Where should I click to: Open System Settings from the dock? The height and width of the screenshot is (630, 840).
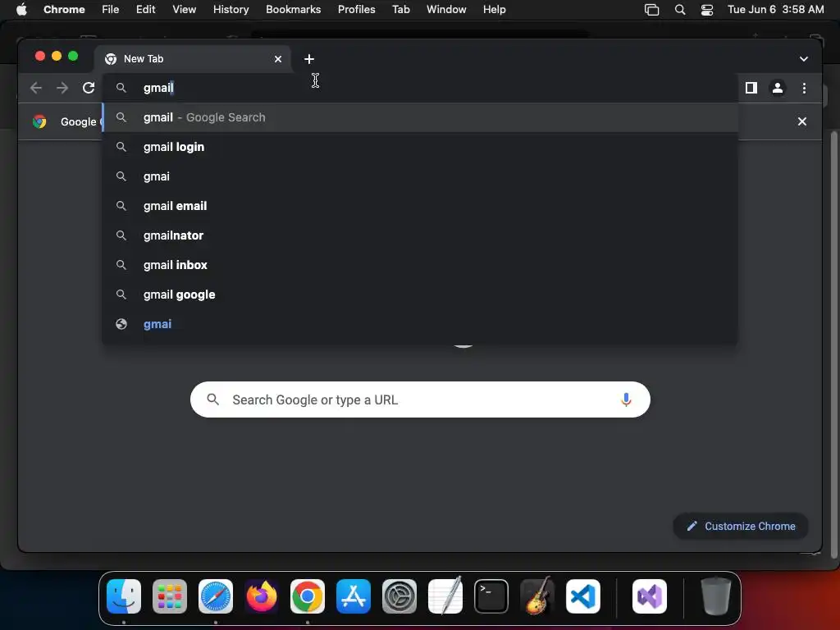399,596
